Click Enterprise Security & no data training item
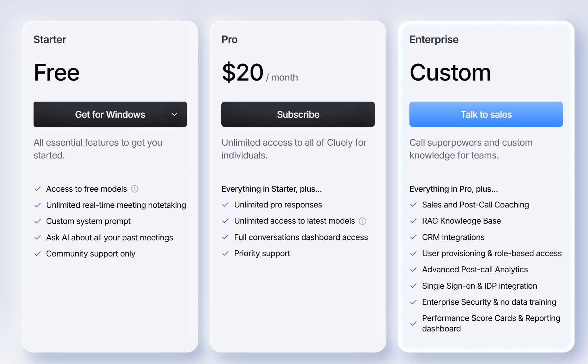This screenshot has width=588, height=364. (x=489, y=302)
